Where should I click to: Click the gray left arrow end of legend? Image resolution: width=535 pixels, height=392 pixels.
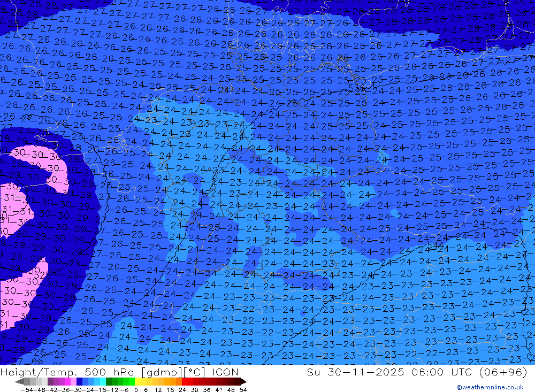tap(19, 381)
